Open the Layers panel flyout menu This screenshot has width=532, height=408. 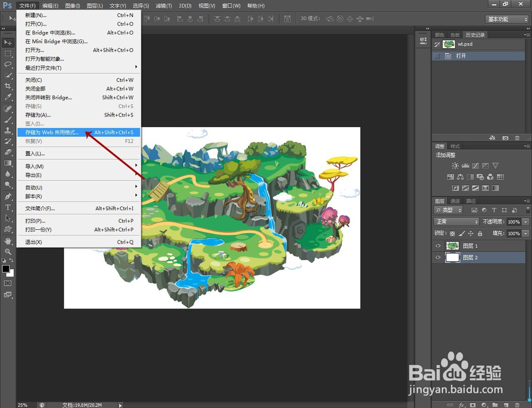(x=527, y=201)
